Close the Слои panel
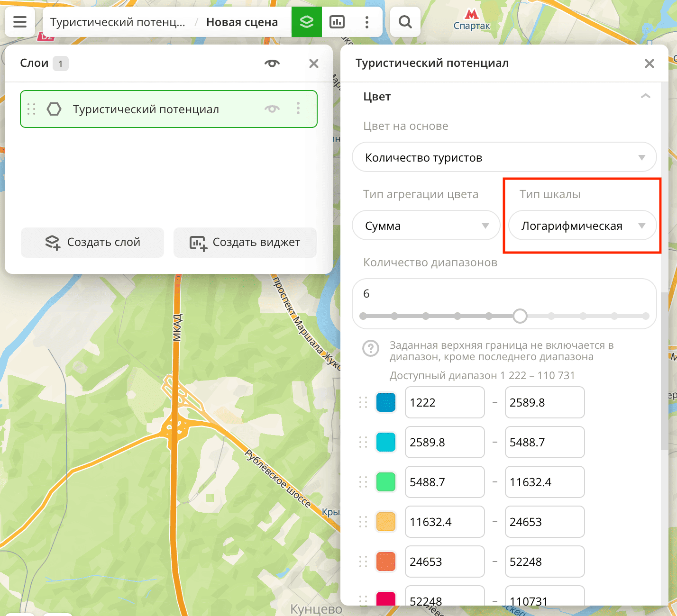677x616 pixels. pos(314,63)
